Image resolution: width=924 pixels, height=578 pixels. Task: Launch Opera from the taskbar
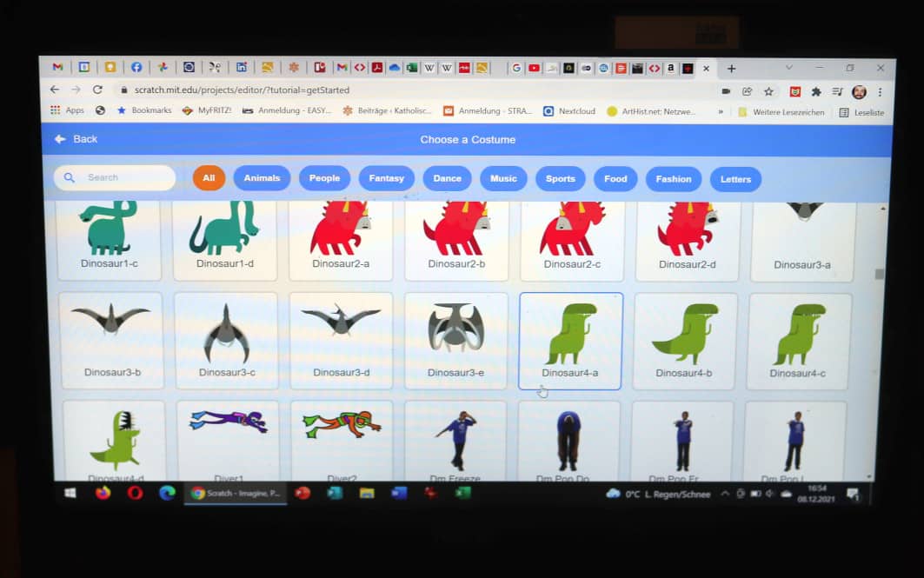135,493
